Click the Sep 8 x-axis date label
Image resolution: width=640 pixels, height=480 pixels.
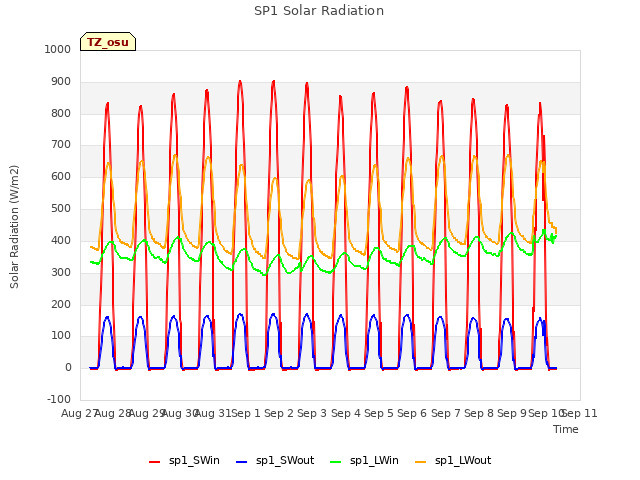479,413
